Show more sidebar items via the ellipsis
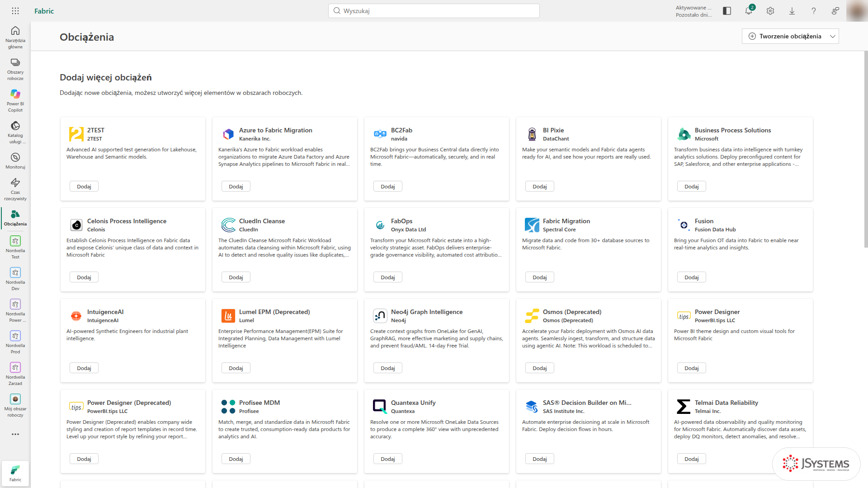 [15, 434]
